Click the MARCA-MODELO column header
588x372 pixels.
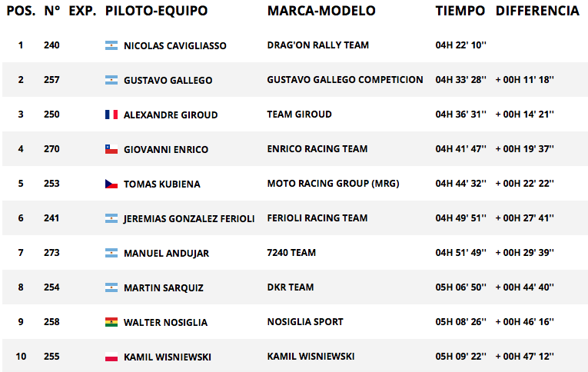(x=321, y=11)
